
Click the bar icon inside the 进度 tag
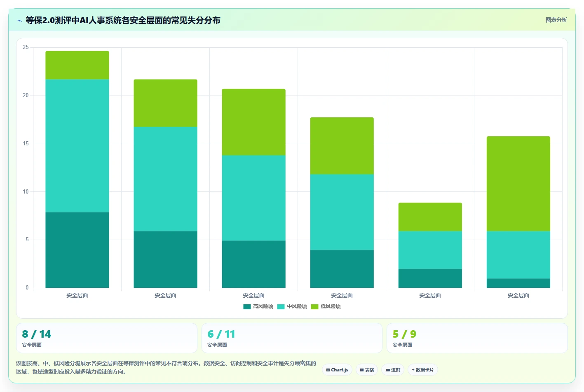tap(388, 370)
